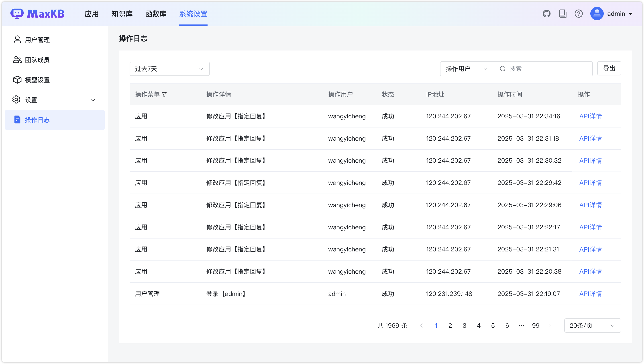Viewport: 644px width, 364px height.
Task: Open the 20条/页 page size dropdown
Action: 592,326
